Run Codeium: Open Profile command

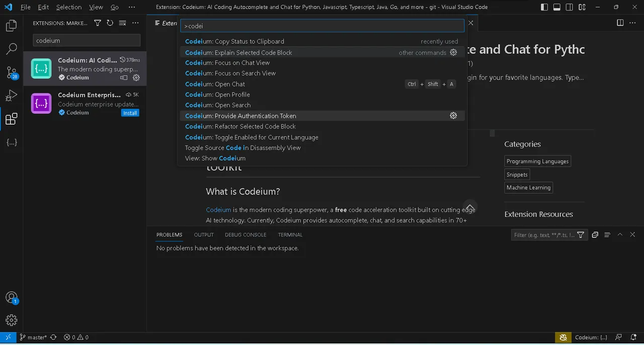(x=322, y=95)
